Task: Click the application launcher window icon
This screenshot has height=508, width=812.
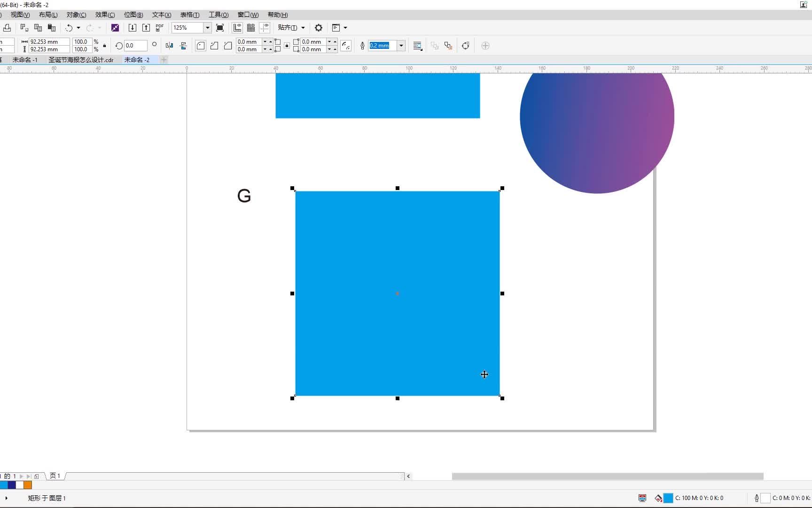Action: pos(336,28)
